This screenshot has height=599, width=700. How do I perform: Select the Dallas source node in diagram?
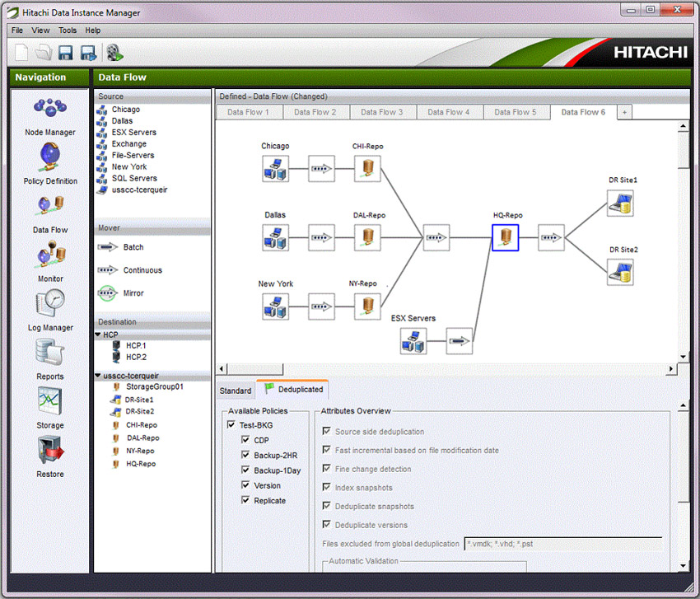point(275,237)
